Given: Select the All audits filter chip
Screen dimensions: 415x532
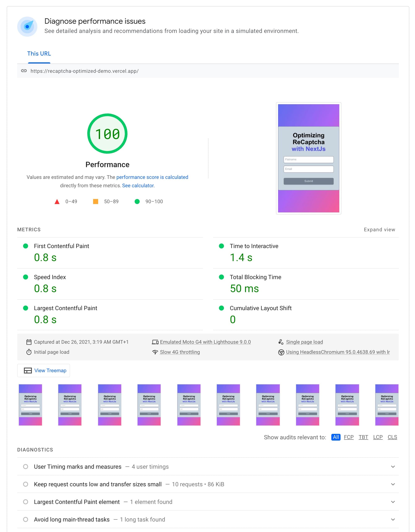Looking at the screenshot, I should [x=336, y=437].
